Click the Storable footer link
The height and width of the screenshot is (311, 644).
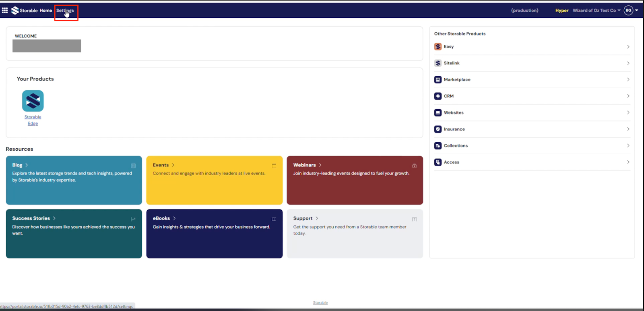click(x=320, y=303)
